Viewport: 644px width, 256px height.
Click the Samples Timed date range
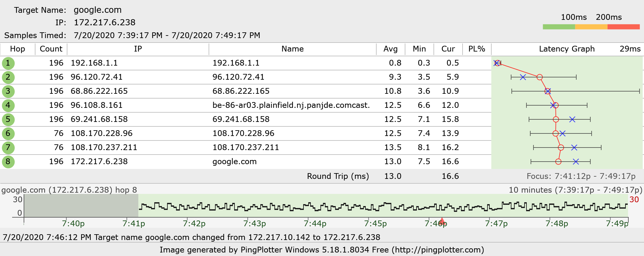[167, 35]
